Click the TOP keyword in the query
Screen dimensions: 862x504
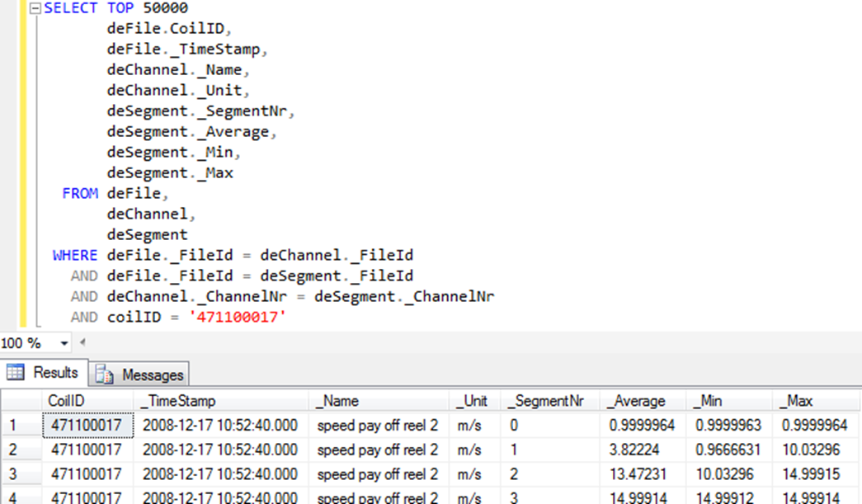(x=120, y=8)
